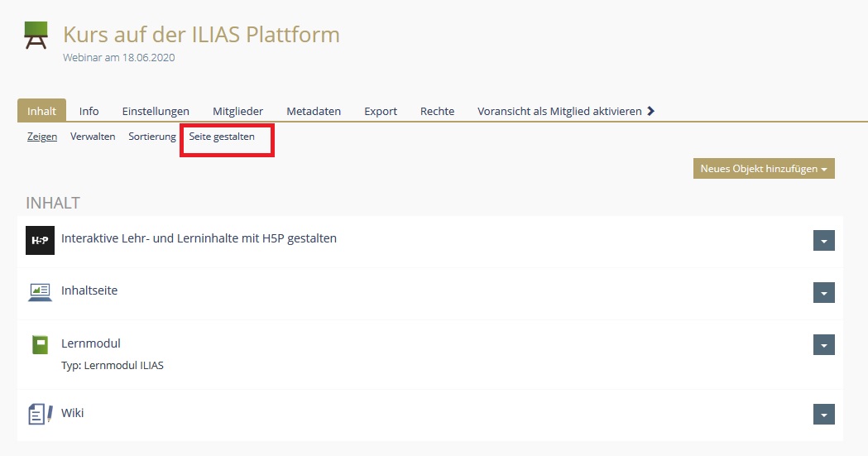Open actions dropdown for Inhaltseite
Screen dimensions: 868x456
[823, 293]
